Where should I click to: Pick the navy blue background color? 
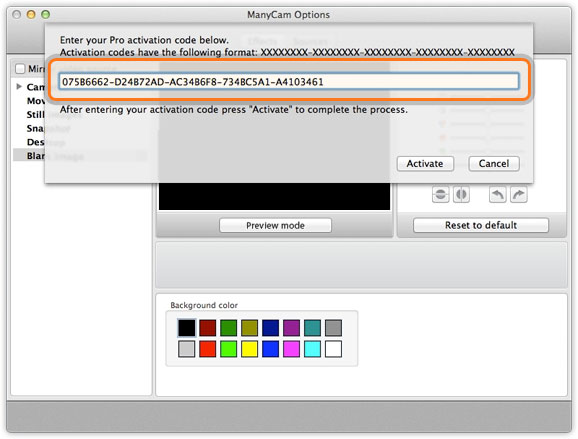pyautogui.click(x=271, y=328)
